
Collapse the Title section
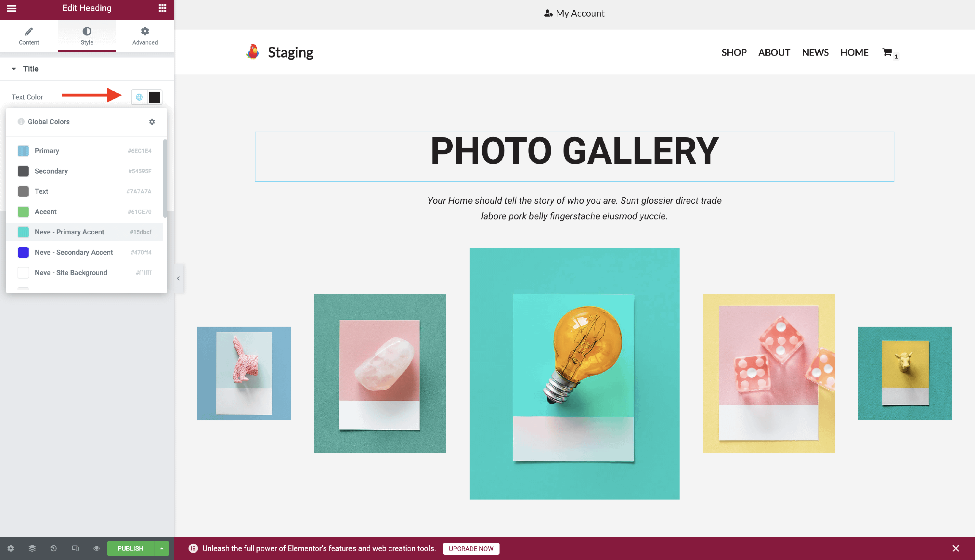(14, 69)
